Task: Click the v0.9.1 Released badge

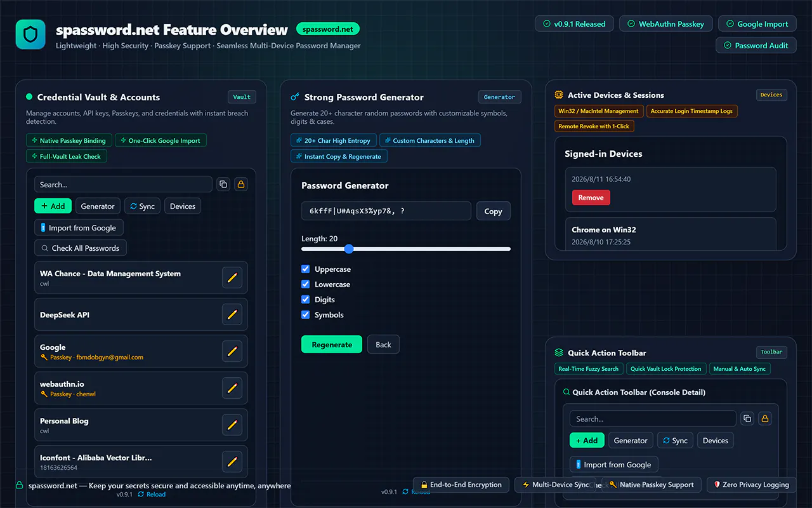Action: [574, 24]
